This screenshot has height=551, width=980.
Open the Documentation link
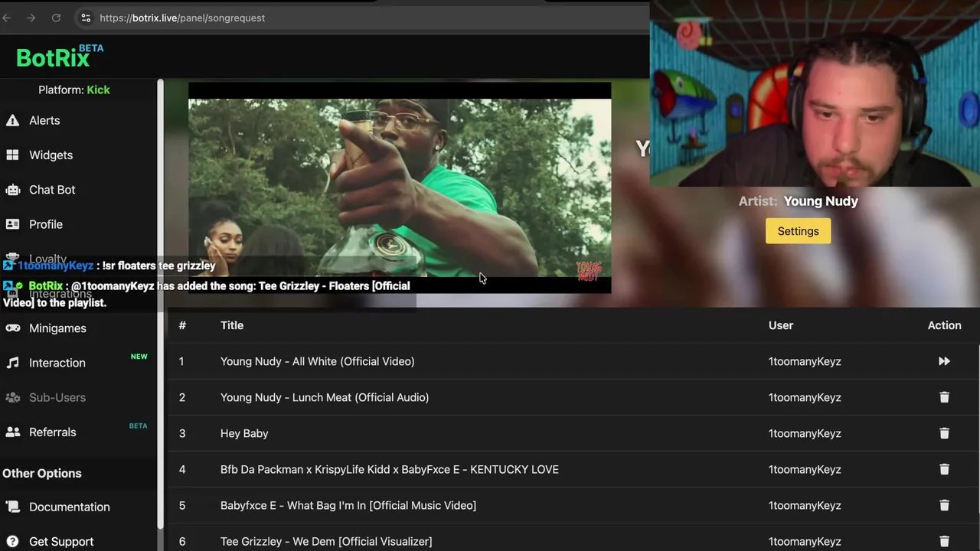pos(69,507)
